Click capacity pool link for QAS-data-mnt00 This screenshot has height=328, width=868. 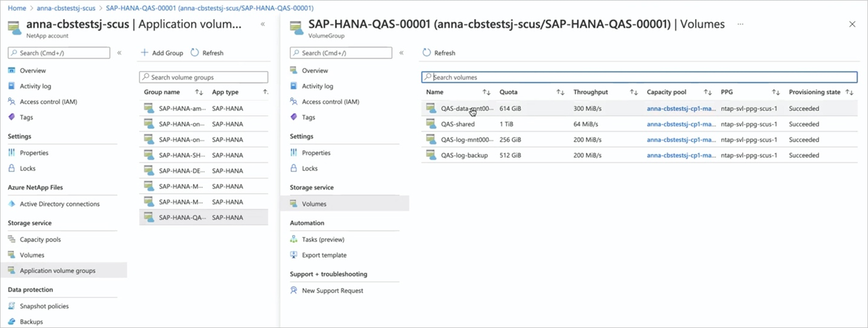[681, 108]
